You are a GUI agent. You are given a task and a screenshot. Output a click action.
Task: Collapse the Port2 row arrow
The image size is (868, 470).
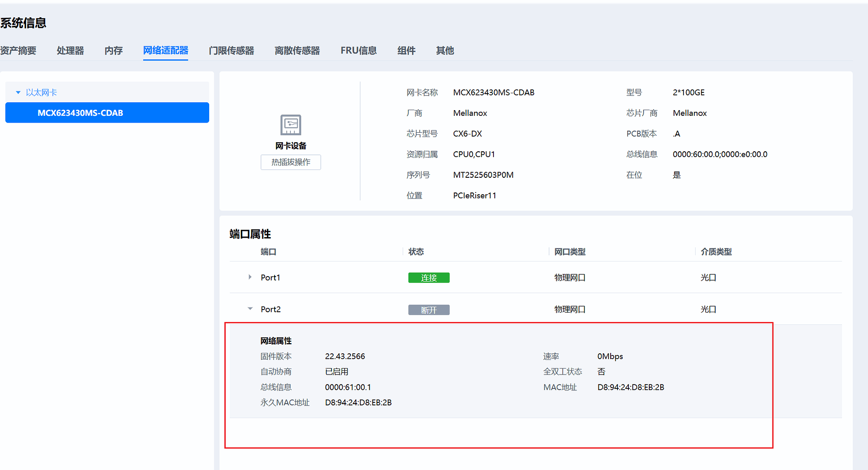point(250,309)
